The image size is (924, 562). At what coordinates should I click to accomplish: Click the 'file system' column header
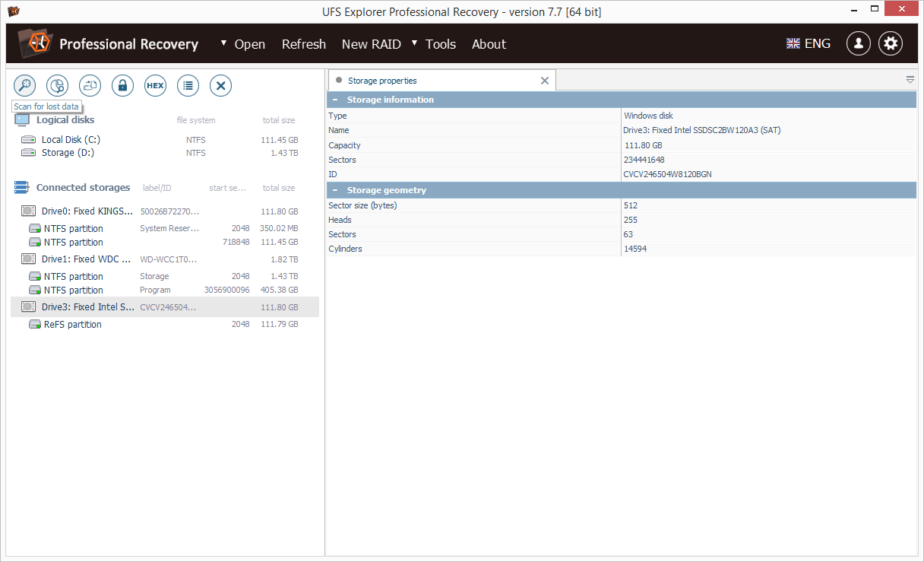pyautogui.click(x=196, y=120)
